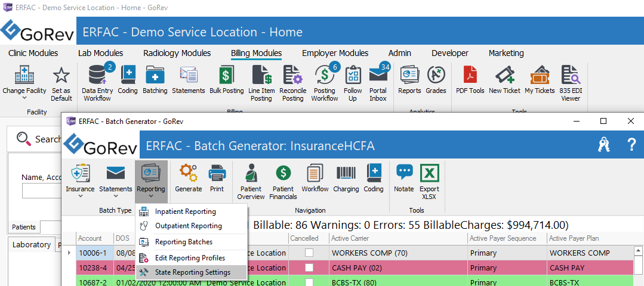Open Coding in Batch Generator navigation
Screen dimensions: 644x286
click(374, 178)
